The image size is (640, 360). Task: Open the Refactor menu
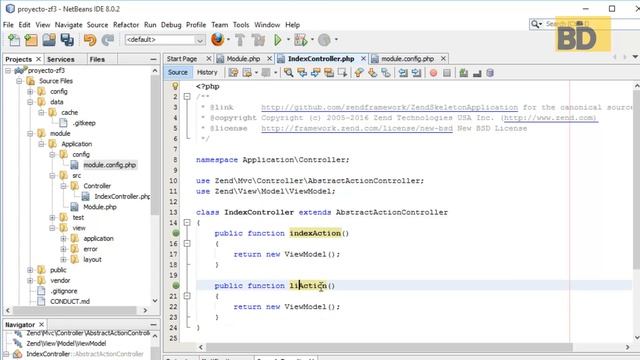126,25
